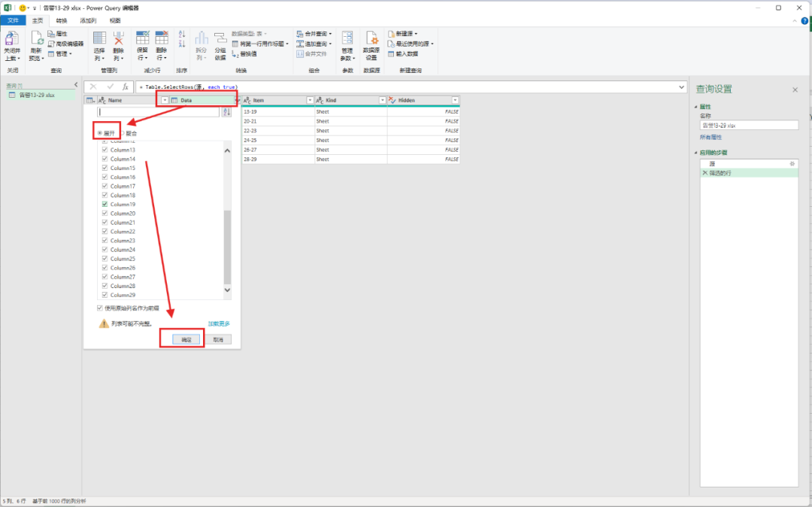Viewport: 812px width, 507px height.
Task: Uncheck the Column22 checkbox
Action: 105,232
